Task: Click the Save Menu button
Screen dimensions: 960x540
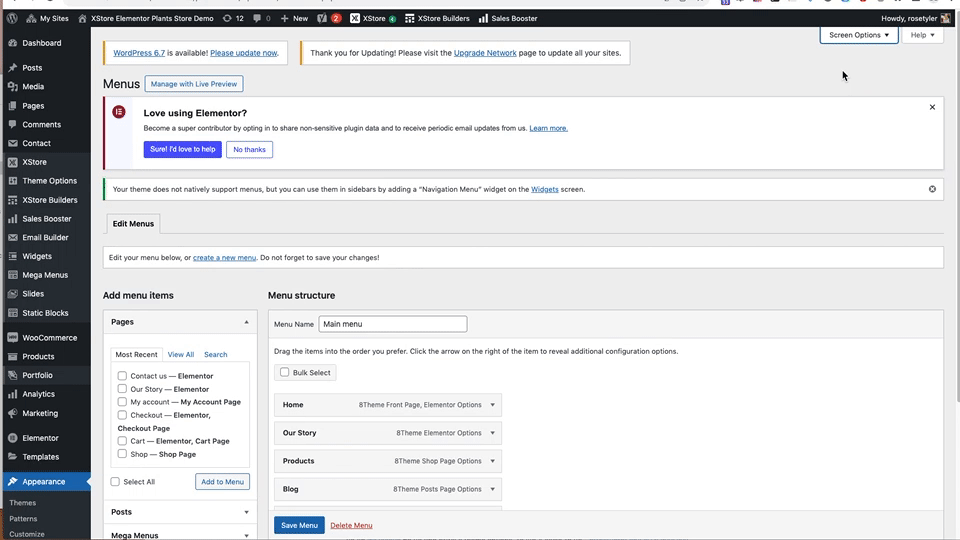Action: [x=299, y=525]
